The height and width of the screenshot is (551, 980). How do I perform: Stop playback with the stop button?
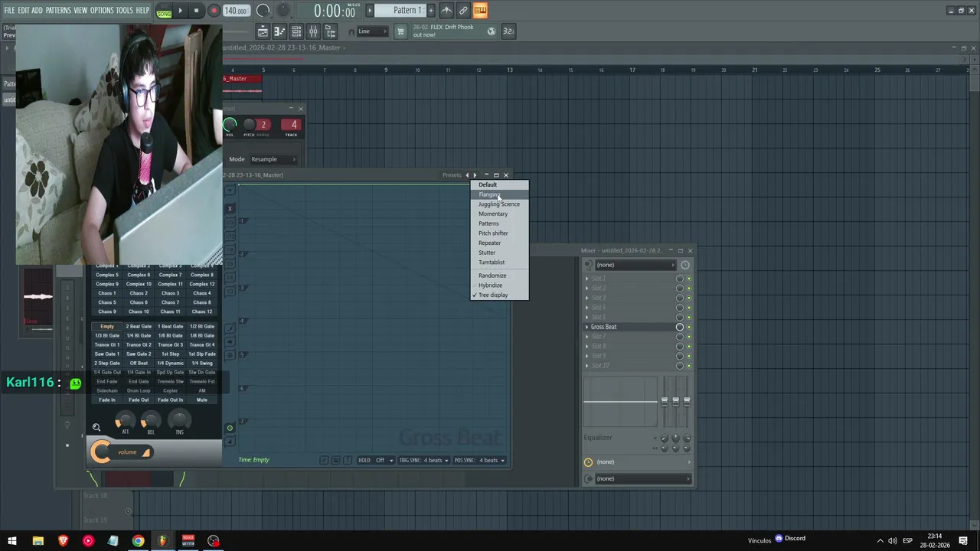196,11
